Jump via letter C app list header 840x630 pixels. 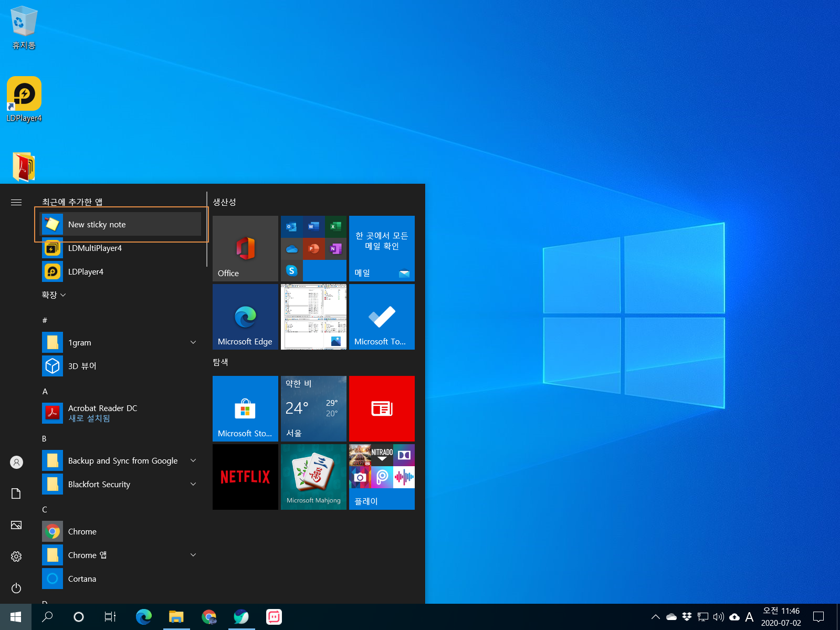(45, 509)
